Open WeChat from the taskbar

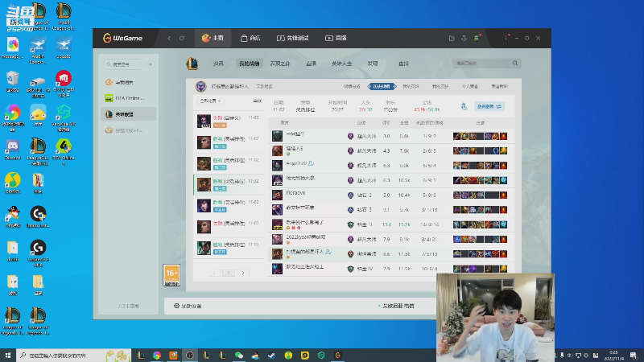[x=238, y=356]
